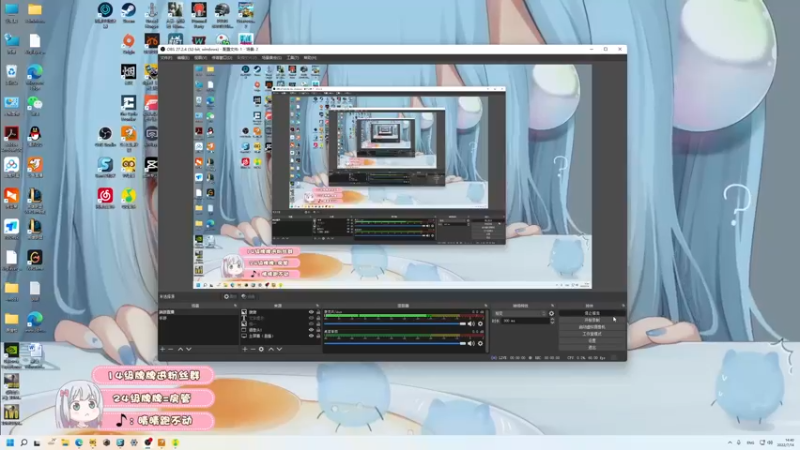
Task: Open Windows Search from the taskbar
Action: tap(23, 442)
